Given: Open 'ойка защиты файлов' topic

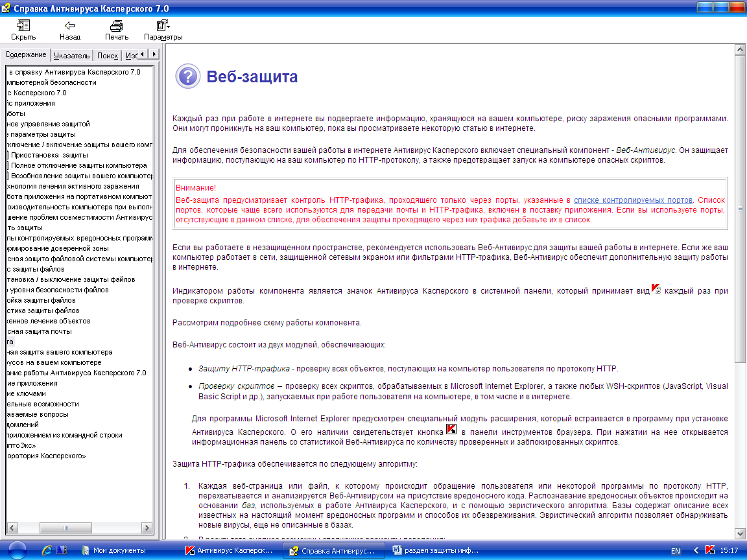Looking at the screenshot, I should (41, 301).
